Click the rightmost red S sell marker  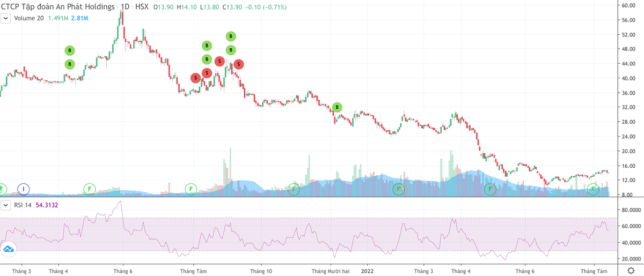point(238,64)
